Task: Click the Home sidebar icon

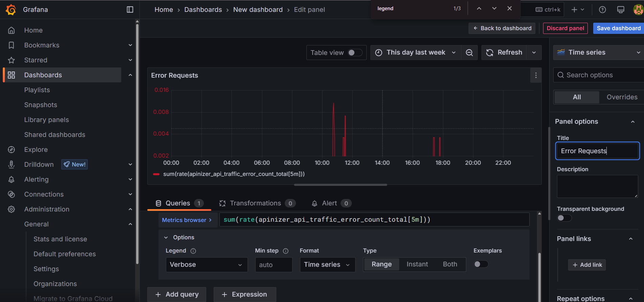Action: tap(11, 30)
